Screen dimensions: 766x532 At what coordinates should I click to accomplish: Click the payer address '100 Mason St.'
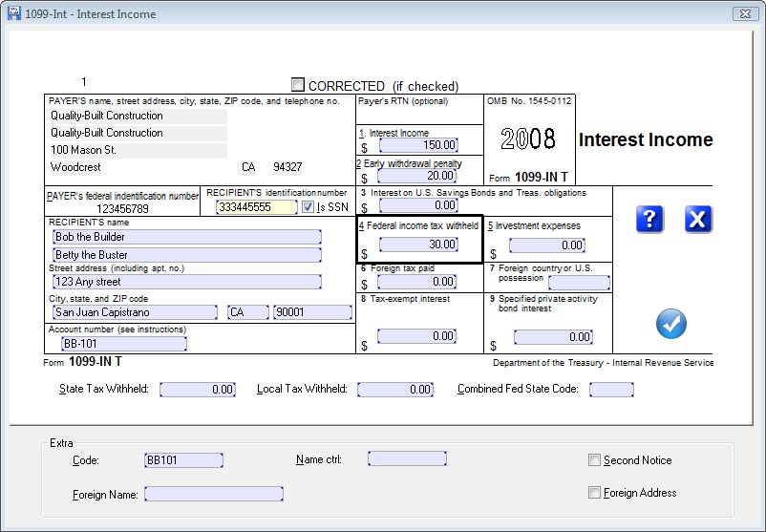coord(138,151)
